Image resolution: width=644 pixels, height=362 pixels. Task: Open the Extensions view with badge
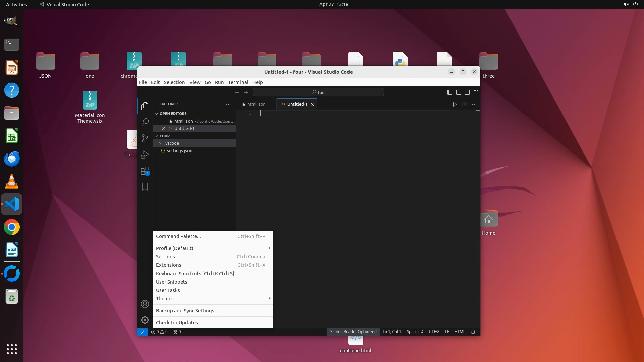point(145,171)
